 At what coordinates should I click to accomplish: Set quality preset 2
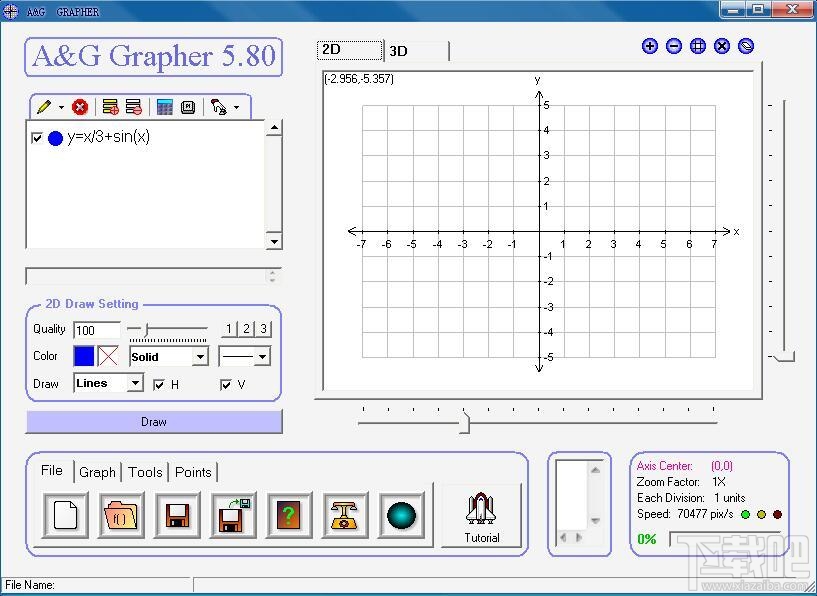246,329
